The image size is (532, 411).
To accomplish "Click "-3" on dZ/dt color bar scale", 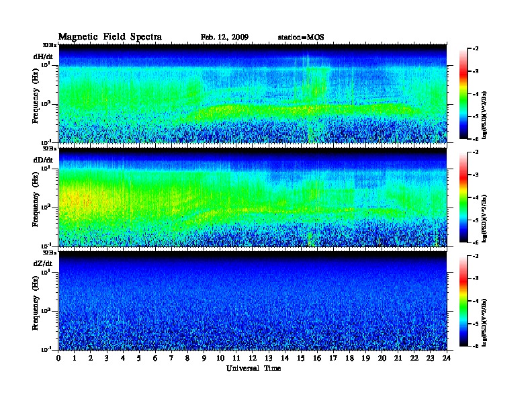I will (x=476, y=279).
